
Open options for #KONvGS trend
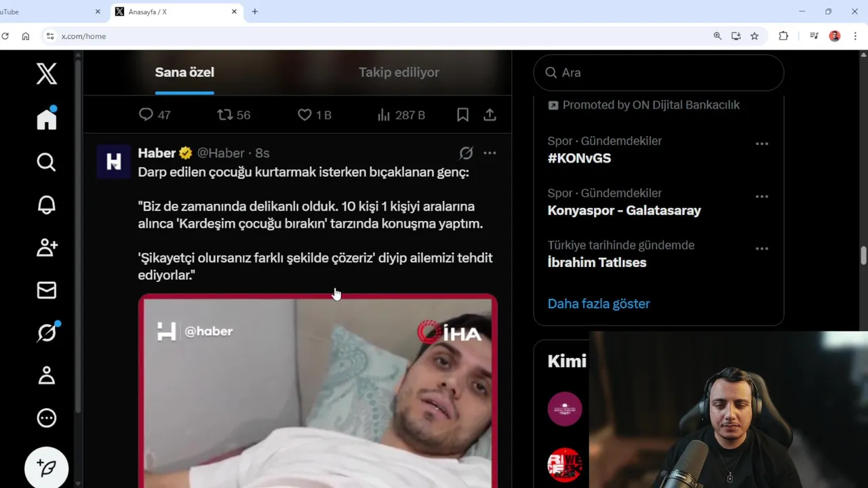pos(762,144)
